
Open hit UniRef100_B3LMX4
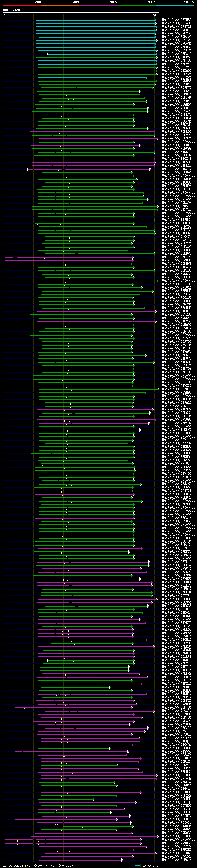pyautogui.click(x=177, y=582)
